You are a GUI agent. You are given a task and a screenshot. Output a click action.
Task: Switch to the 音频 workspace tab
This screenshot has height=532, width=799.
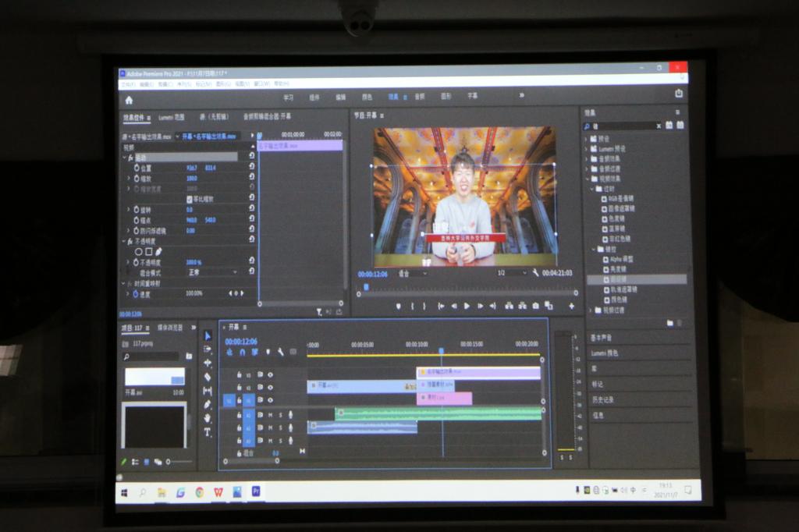point(420,97)
